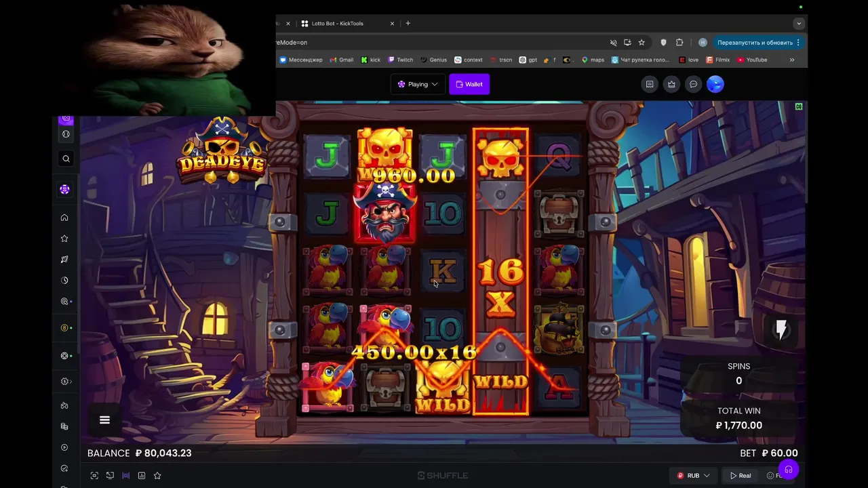Click the fullscreen icon below the game
Viewport: 868px width, 488px height.
click(94, 476)
